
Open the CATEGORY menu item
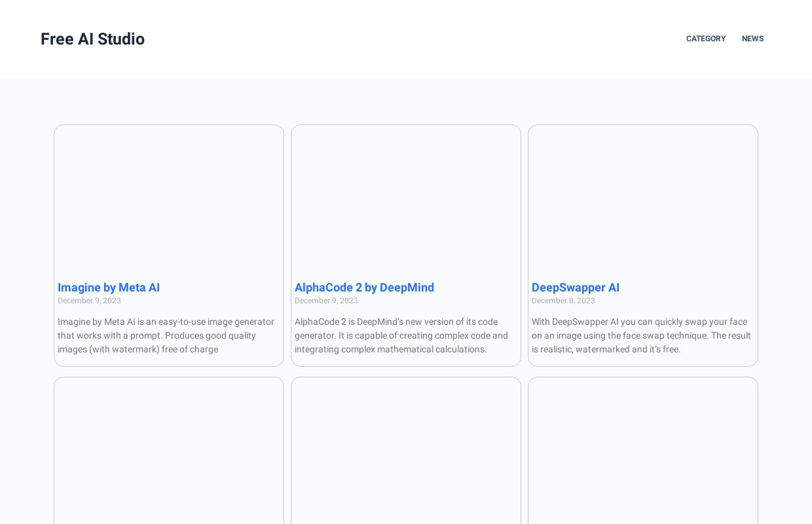[706, 39]
